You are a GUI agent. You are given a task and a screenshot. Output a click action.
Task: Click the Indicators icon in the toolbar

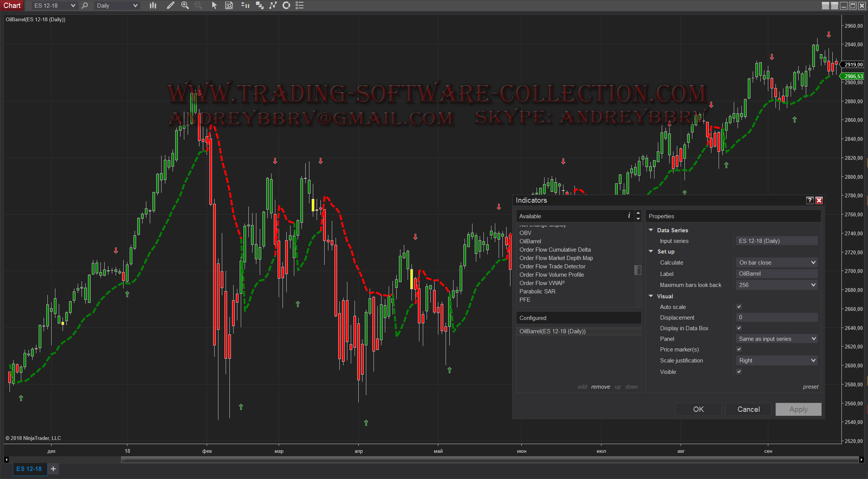click(245, 5)
